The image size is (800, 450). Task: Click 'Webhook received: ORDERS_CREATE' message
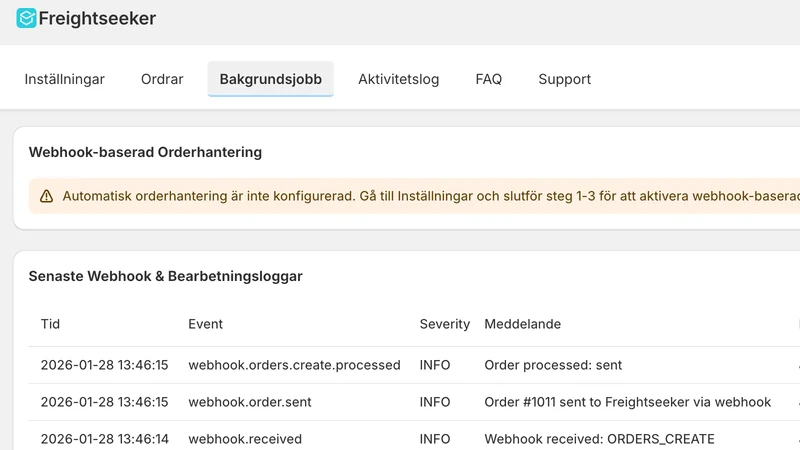click(599, 439)
